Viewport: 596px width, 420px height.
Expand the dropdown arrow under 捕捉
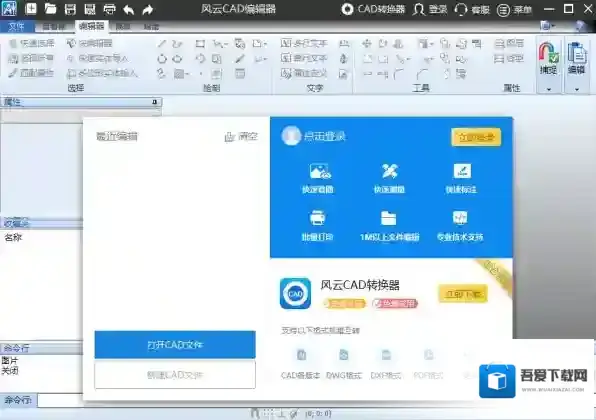tap(548, 89)
